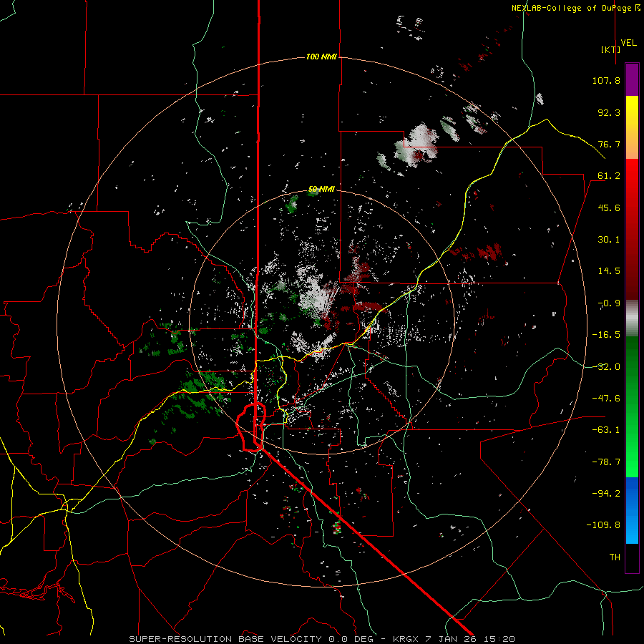The height and width of the screenshot is (644, 644).
Task: Click the -47.6 legend value
Action: (x=606, y=399)
